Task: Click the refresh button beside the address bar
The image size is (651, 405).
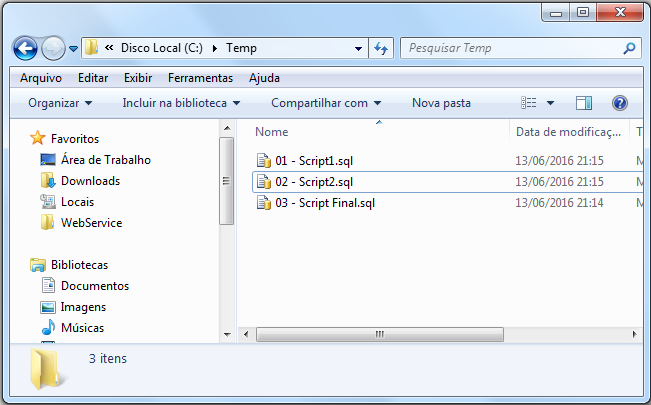Action: coord(381,49)
